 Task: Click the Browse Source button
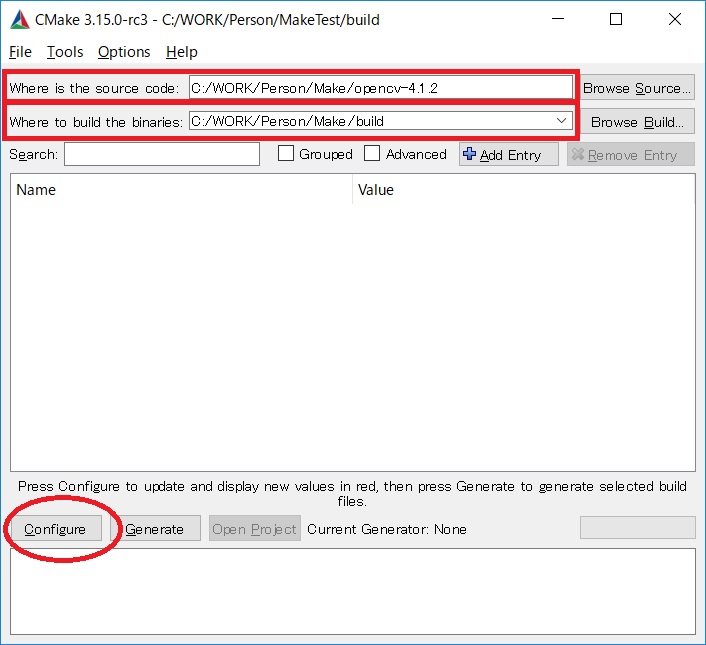point(637,88)
